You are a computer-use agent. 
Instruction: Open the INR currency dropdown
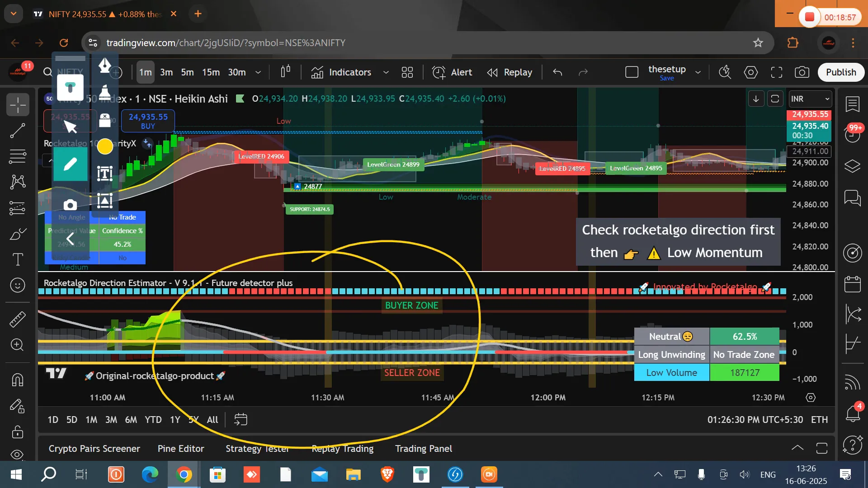810,99
